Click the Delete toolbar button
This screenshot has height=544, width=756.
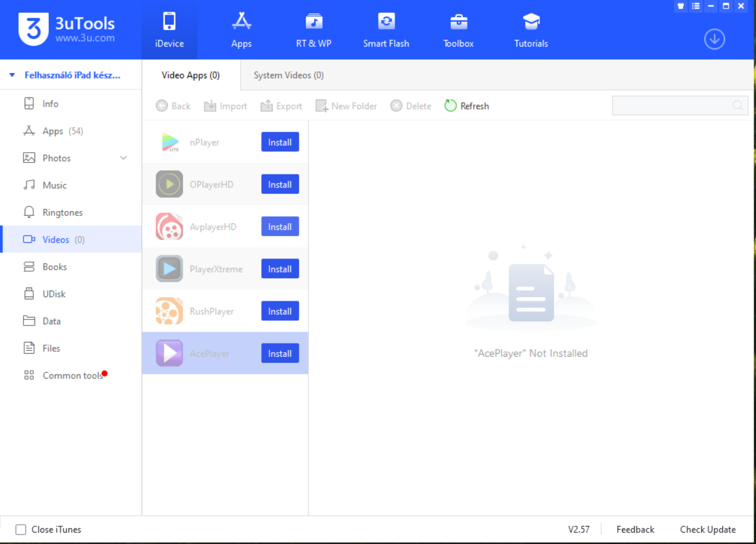[x=411, y=106]
